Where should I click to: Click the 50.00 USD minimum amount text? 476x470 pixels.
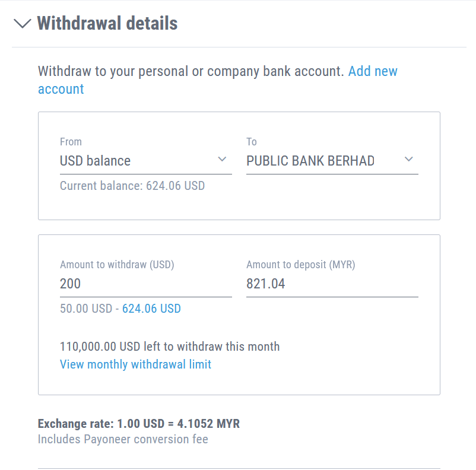tap(85, 309)
